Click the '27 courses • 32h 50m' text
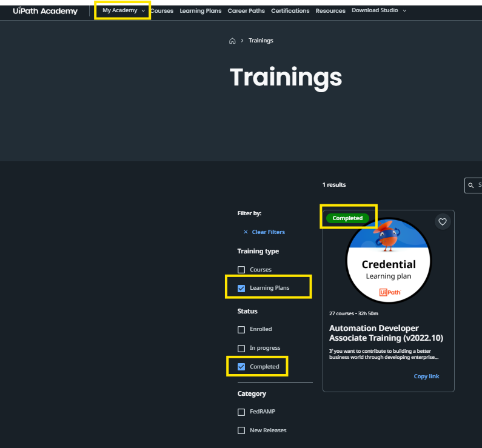The height and width of the screenshot is (448, 482). click(353, 313)
